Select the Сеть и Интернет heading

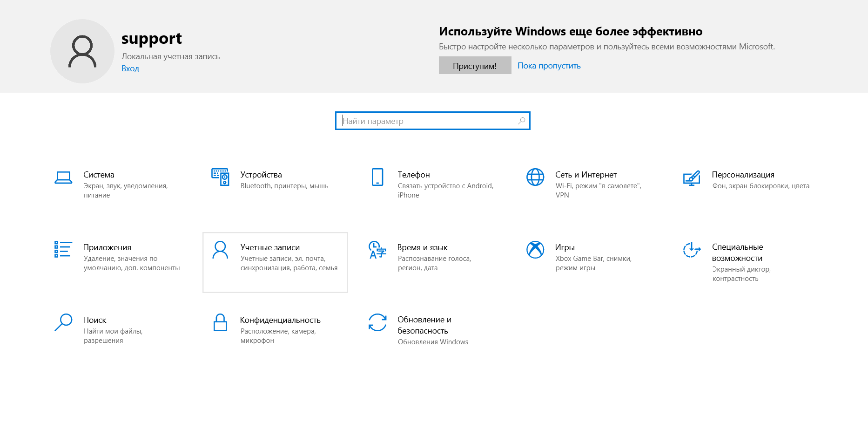[586, 175]
